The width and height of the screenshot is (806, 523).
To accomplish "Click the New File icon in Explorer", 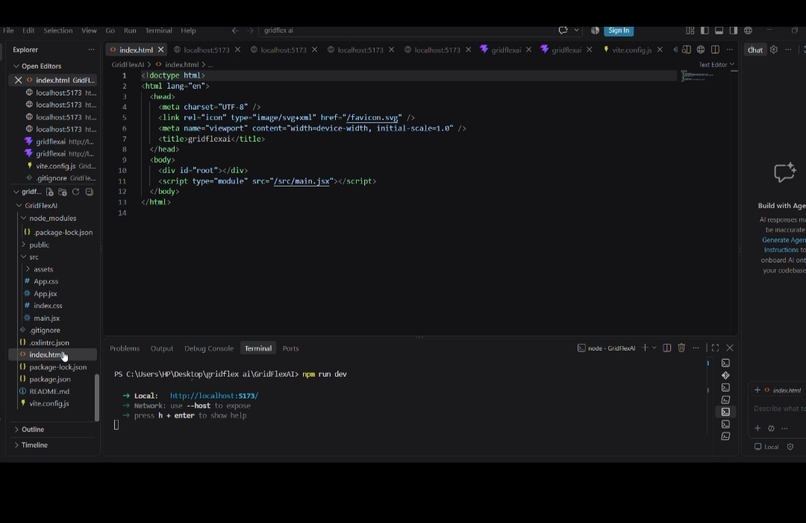I will [x=49, y=192].
